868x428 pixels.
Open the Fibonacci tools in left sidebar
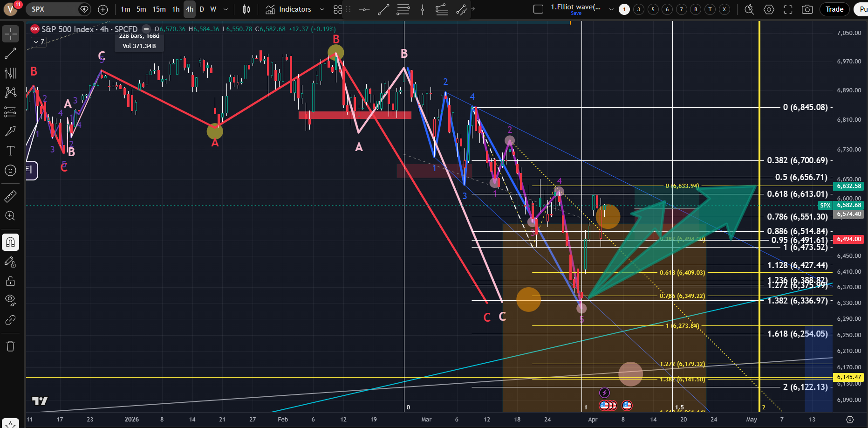pos(10,73)
